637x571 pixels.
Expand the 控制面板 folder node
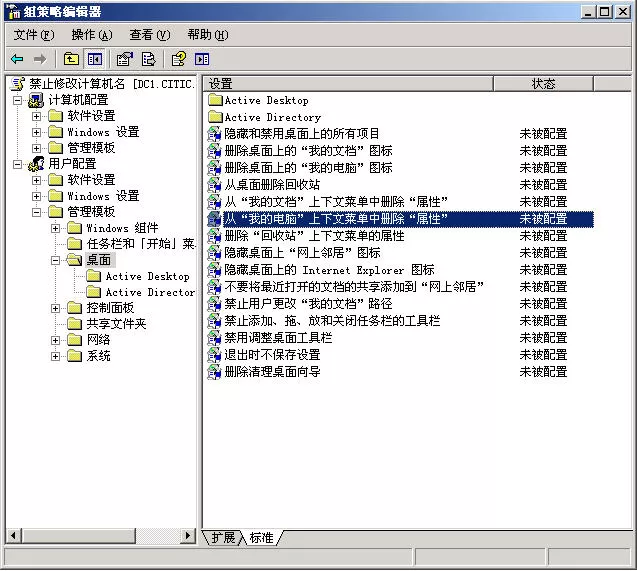click(x=57, y=308)
